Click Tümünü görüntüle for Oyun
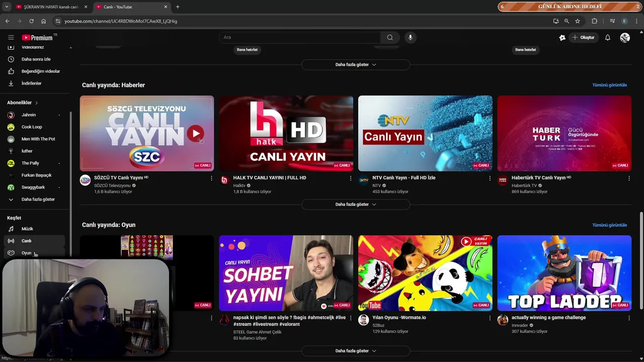This screenshot has height=362, width=644. (x=609, y=225)
